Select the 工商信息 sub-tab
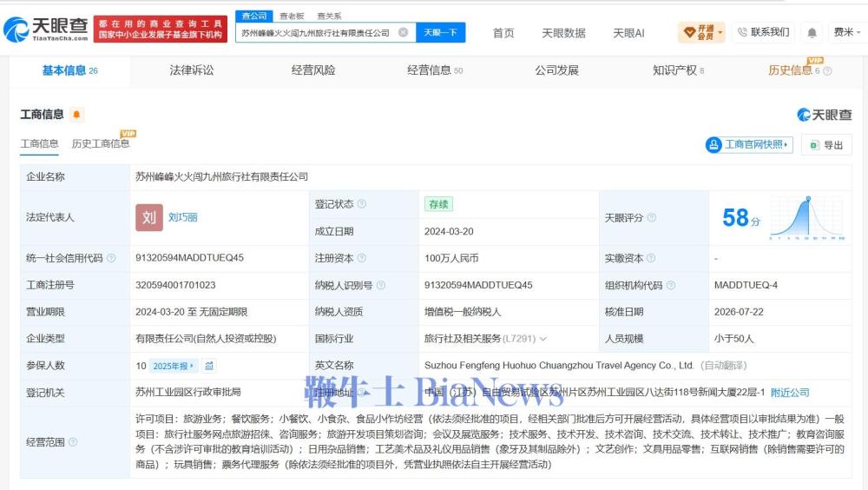This screenshot has height=490, width=868. [x=39, y=143]
